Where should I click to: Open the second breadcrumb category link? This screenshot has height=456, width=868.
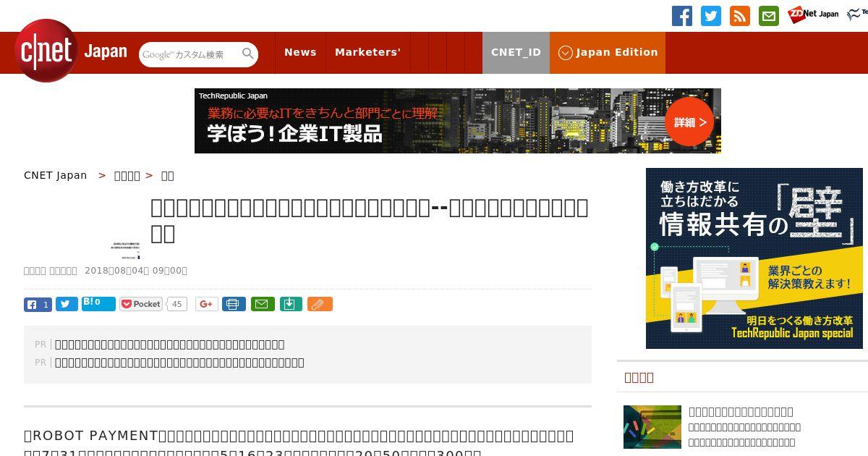127,176
